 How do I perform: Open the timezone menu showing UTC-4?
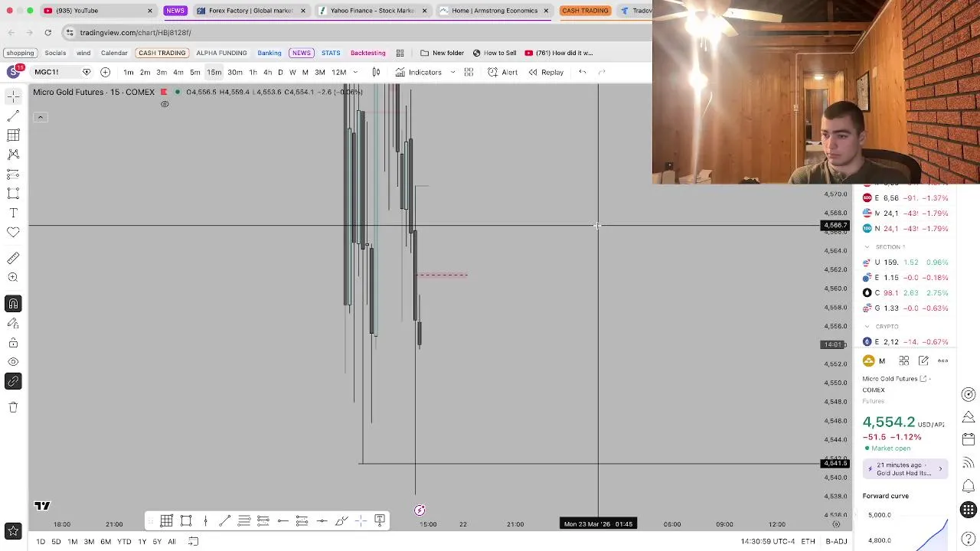click(x=766, y=542)
